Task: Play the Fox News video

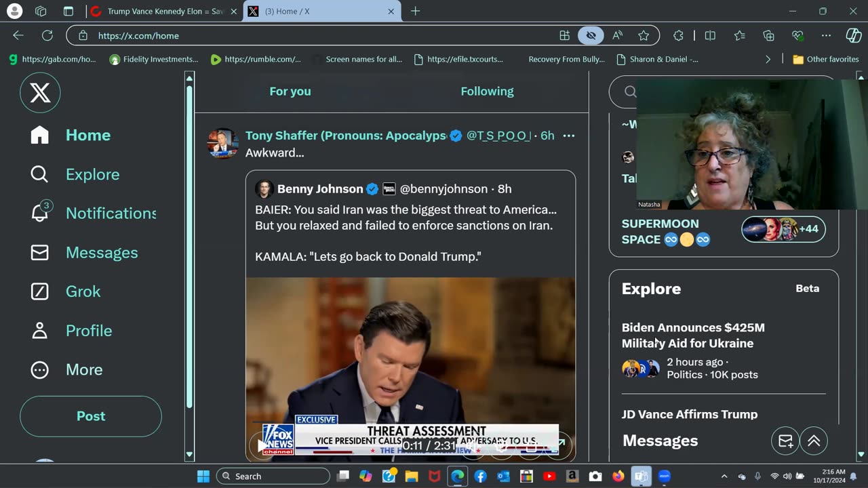Action: 262,445
